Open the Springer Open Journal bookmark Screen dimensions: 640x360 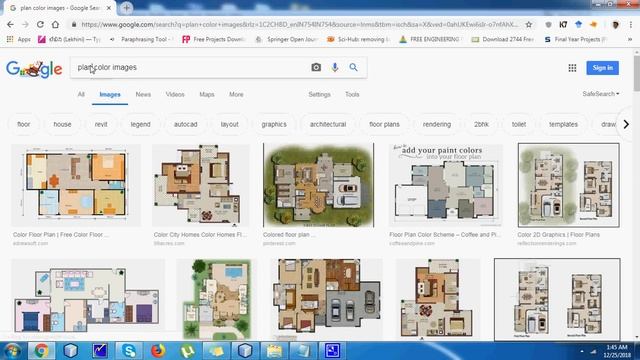point(287,39)
